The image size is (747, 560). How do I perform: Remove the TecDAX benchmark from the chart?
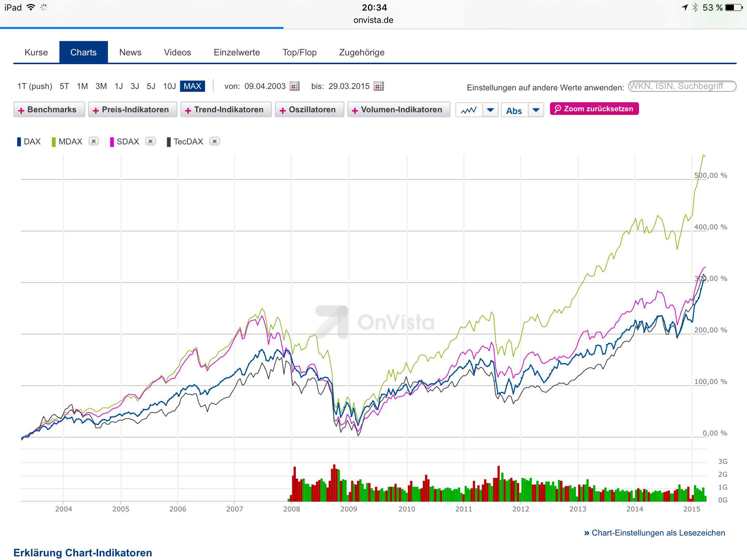pos(214,141)
